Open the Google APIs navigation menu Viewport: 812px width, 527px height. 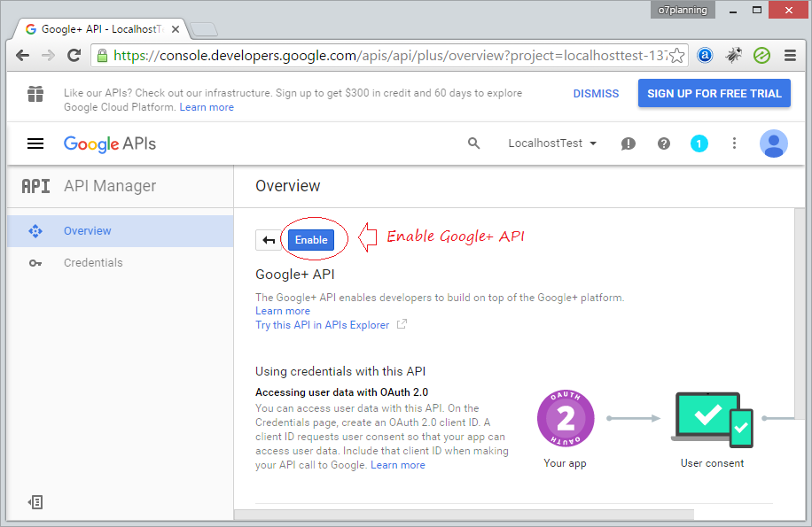(35, 143)
